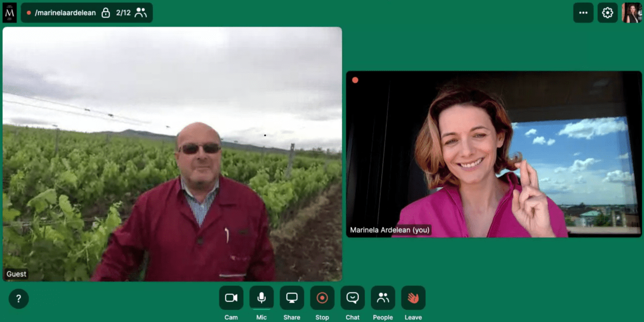644x322 pixels.
Task: Show the People list in the bottom toolbar
Action: [383, 298]
